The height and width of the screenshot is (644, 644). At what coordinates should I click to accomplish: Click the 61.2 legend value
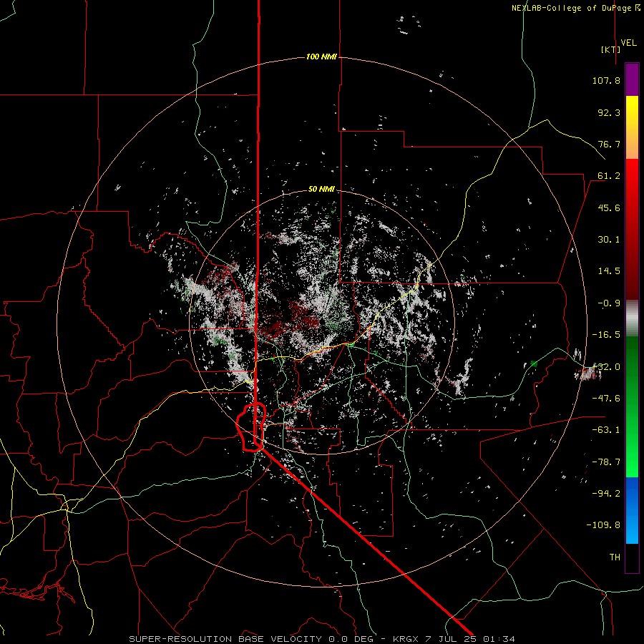point(609,176)
